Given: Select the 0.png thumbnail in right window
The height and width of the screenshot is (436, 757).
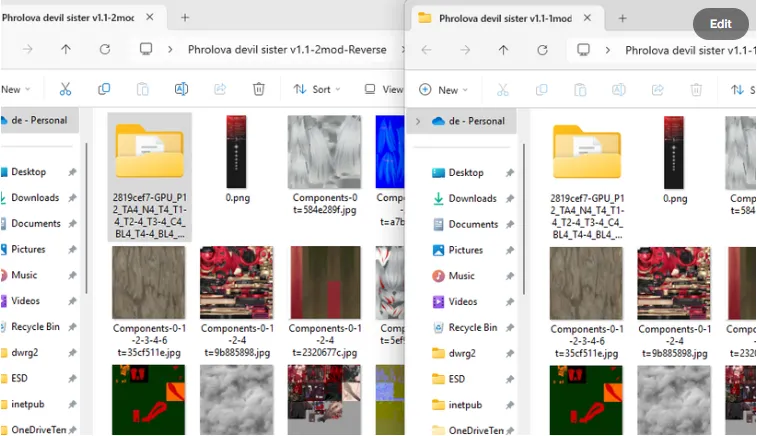Looking at the screenshot, I should 677,160.
